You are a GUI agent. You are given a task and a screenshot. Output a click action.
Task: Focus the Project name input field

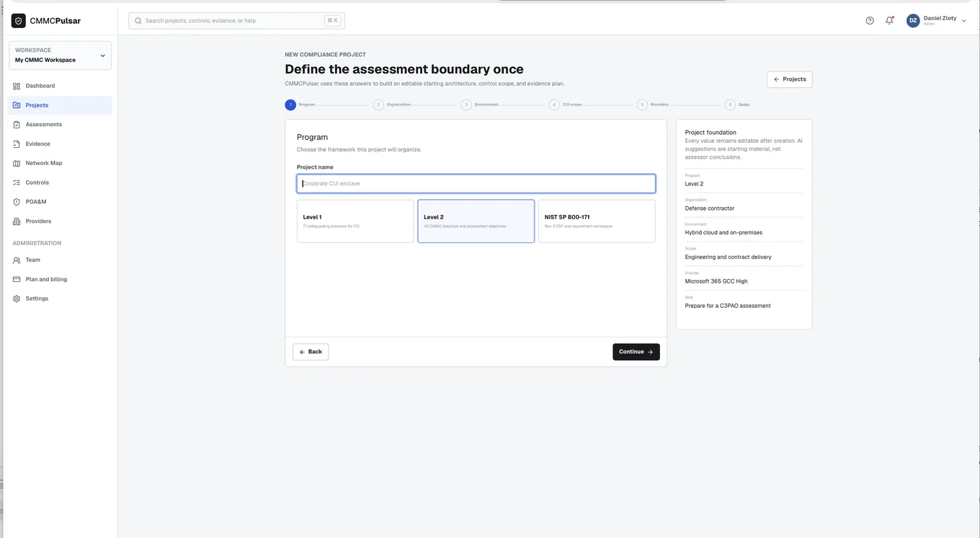(x=476, y=184)
